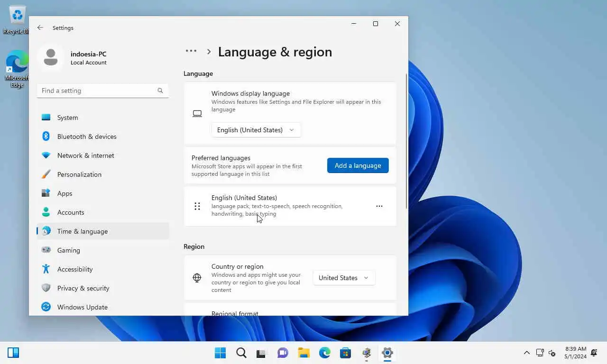607x364 pixels.
Task: Click the Language & region heading
Action: coord(275,52)
